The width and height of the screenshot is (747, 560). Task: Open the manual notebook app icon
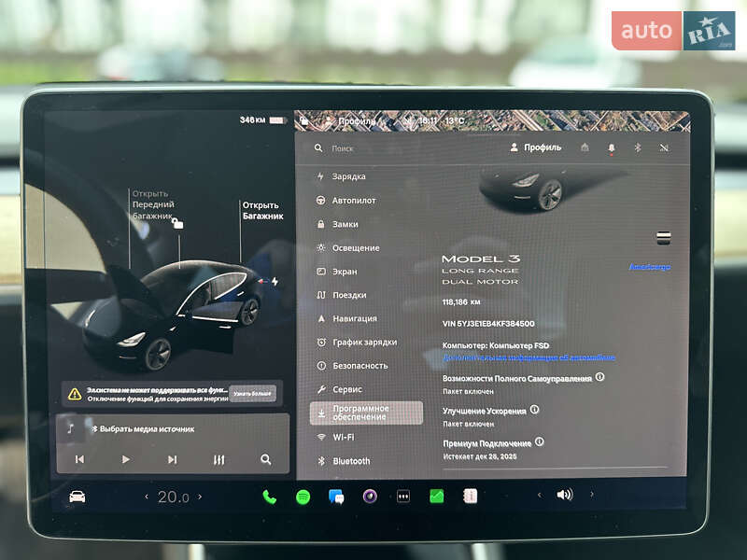[471, 496]
